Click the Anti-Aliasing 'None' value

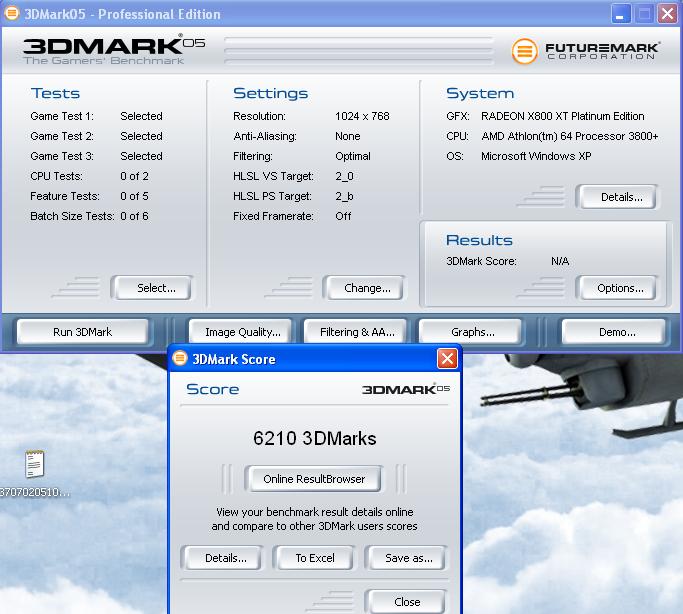pos(348,136)
